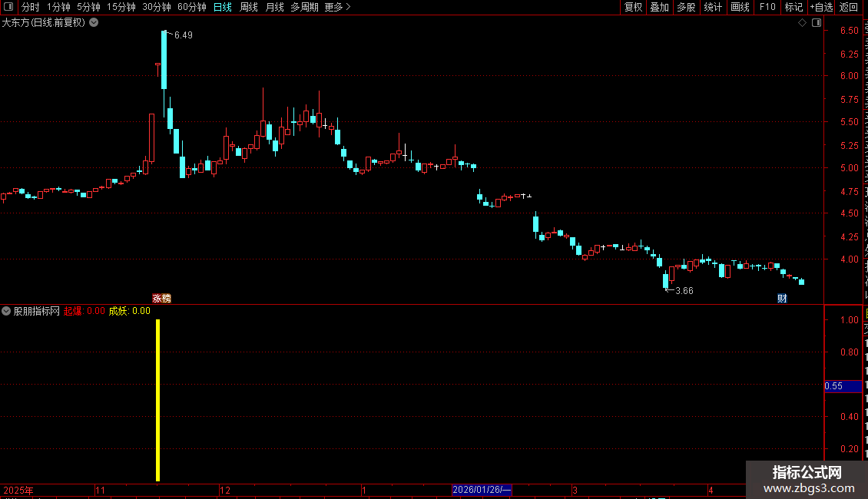
Task: Select the 5分钟 period tab
Action: [88, 7]
